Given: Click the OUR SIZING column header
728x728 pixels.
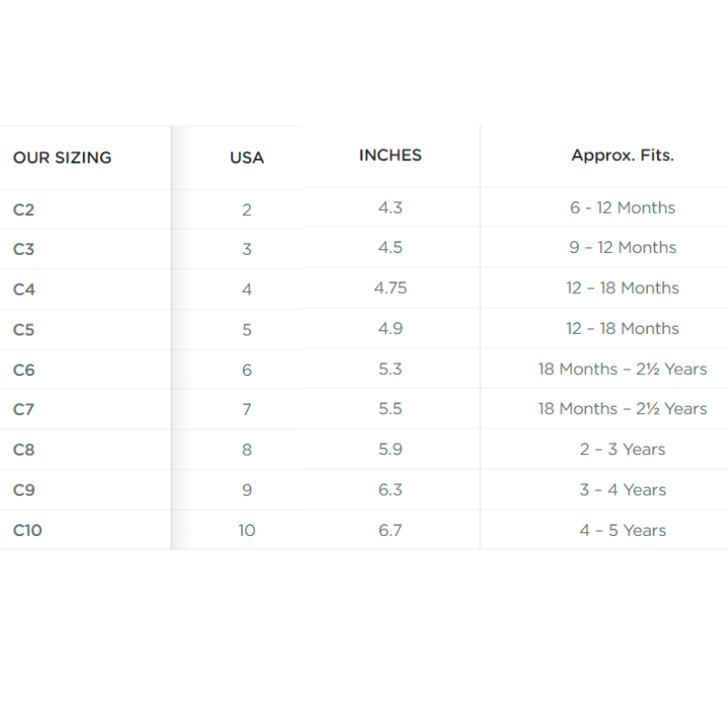Looking at the screenshot, I should 62,157.
